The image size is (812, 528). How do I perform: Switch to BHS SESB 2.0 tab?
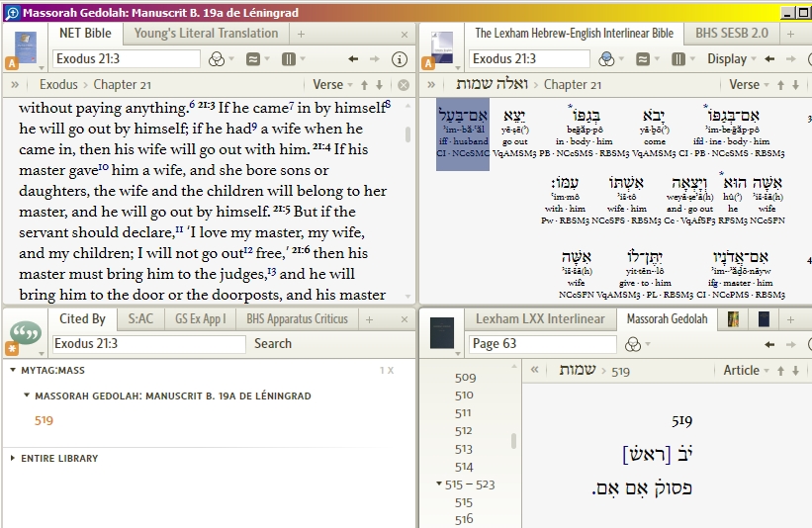(x=731, y=34)
